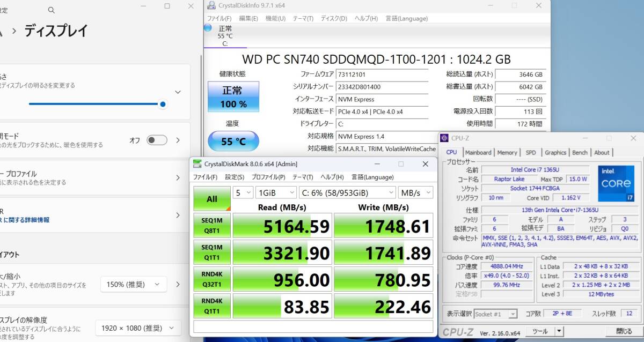The image size is (644, 342).
Task: Open テーマ(T) menu in CrystalDiskInfo
Action: pos(303,18)
